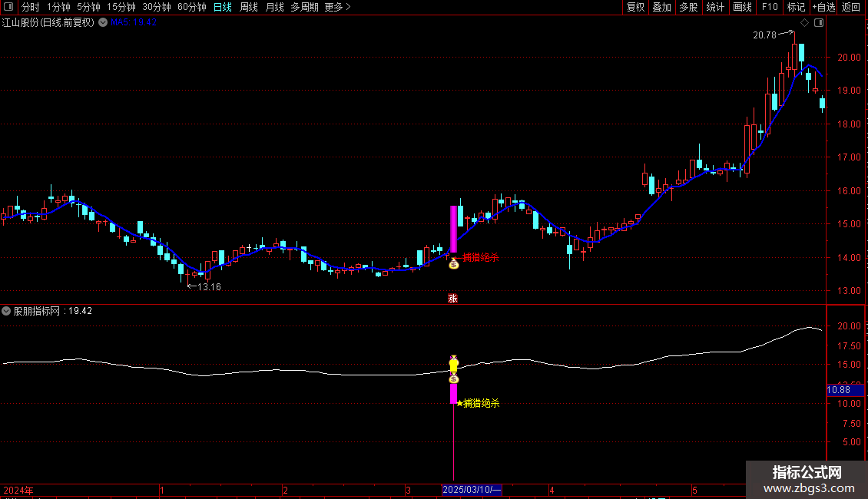Switch to 30分钟 period

click(x=157, y=7)
